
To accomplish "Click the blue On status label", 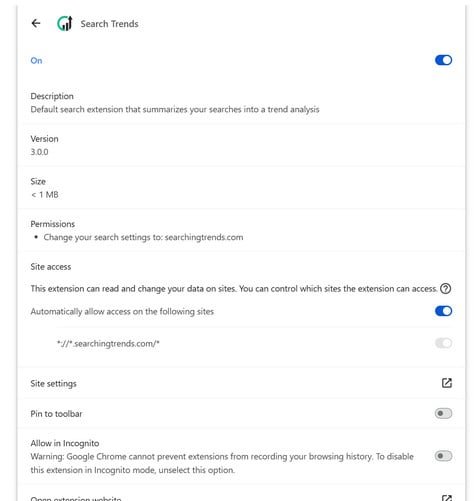I will [36, 60].
